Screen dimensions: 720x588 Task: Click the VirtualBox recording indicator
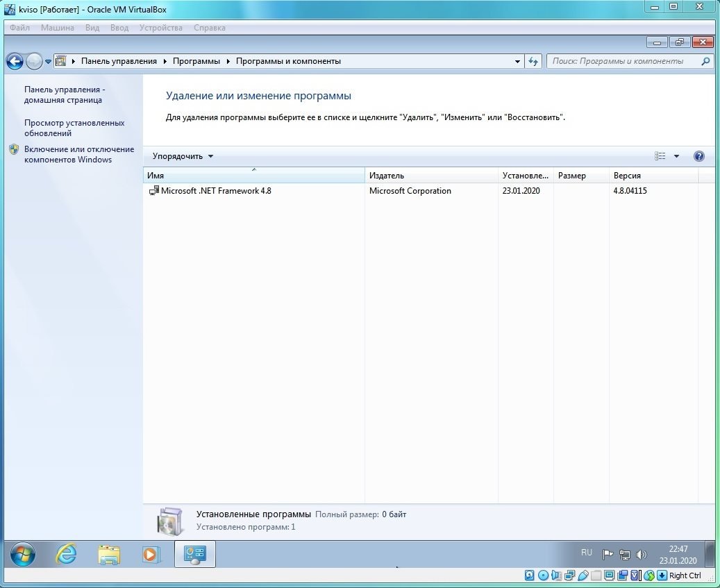(623, 576)
